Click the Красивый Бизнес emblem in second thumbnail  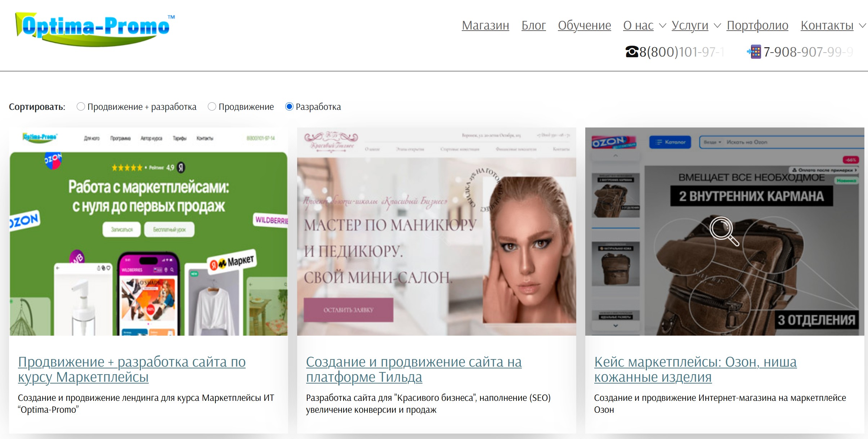[x=331, y=141]
